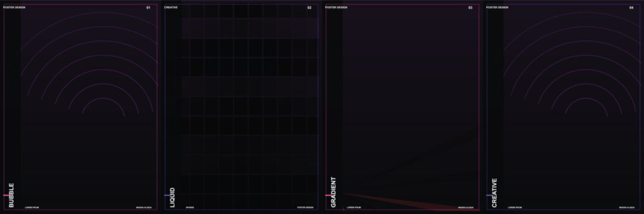The width and height of the screenshot is (644, 214).
Task: Click the vertical BUBBLE title text
Action: [x=11, y=195]
